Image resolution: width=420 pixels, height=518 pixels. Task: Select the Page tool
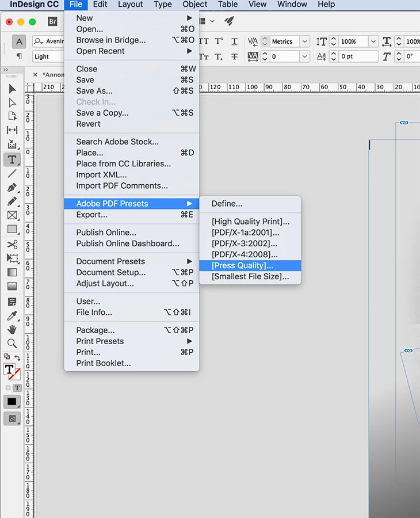click(x=12, y=116)
